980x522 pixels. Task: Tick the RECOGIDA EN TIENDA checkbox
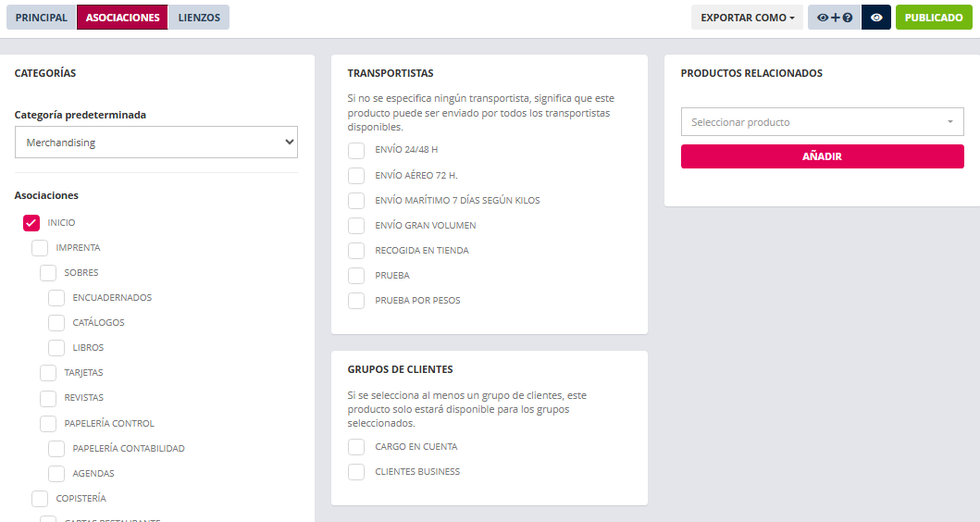click(x=356, y=251)
